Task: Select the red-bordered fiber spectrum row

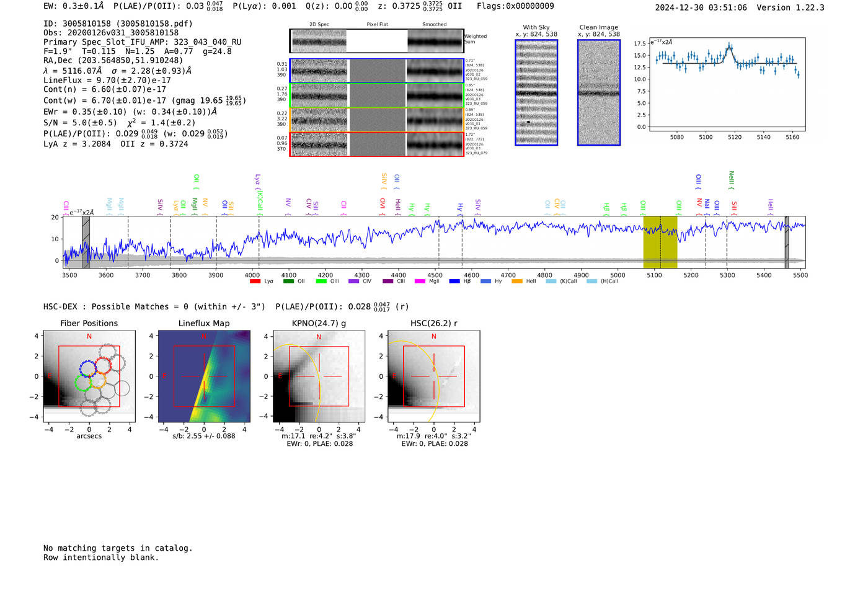Action: click(x=376, y=144)
